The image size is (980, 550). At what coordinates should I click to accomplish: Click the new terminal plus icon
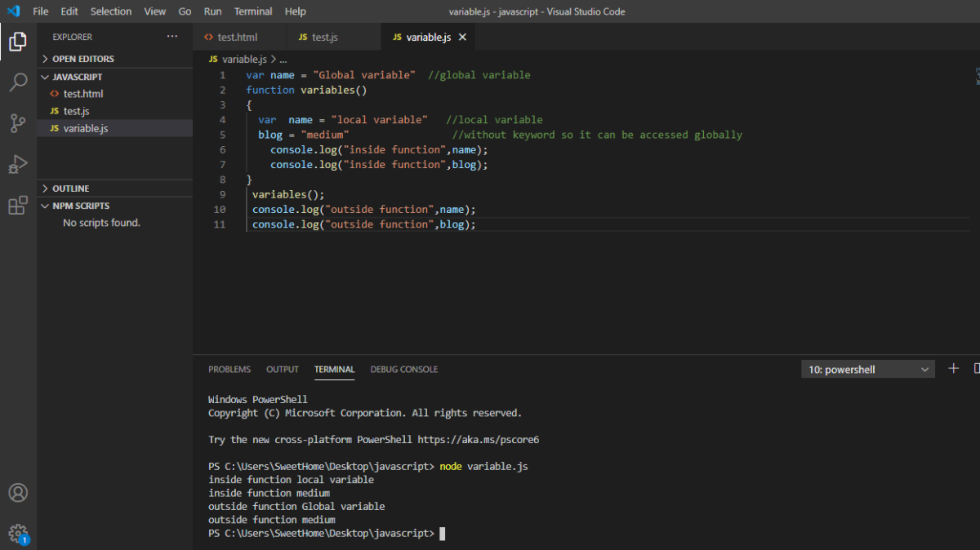click(x=953, y=369)
